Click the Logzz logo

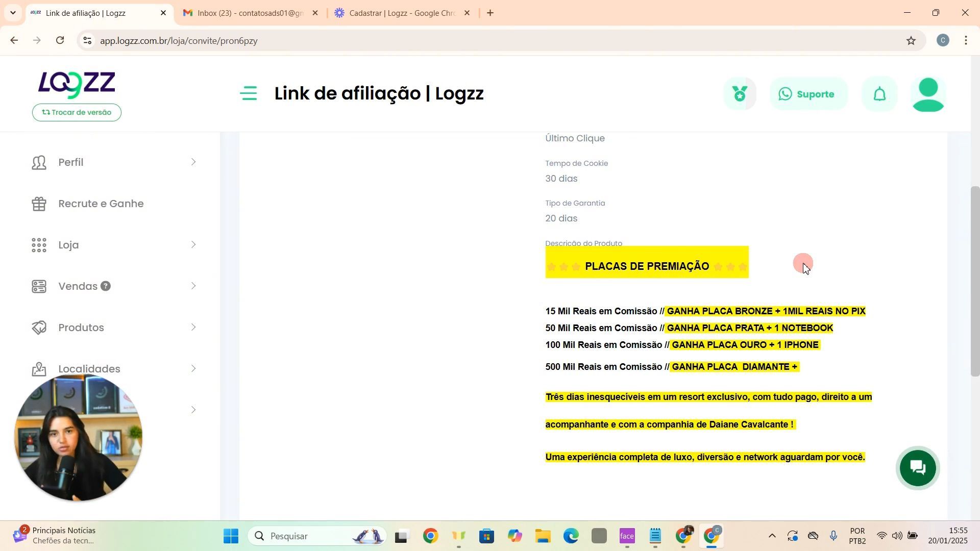click(77, 84)
